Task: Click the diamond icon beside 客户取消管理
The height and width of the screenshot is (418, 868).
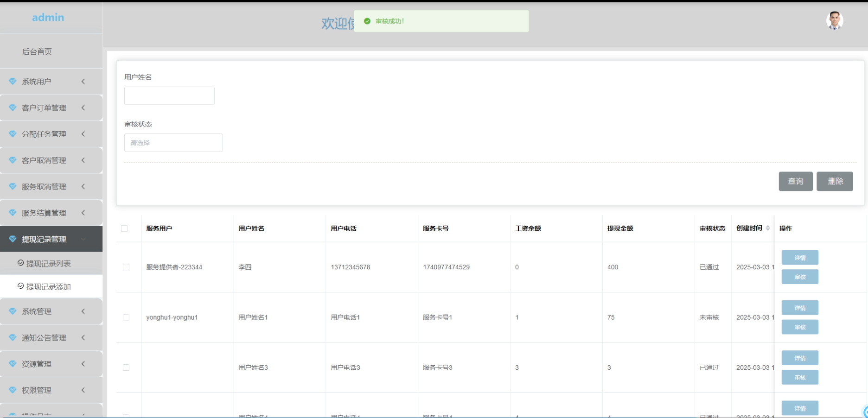Action: (x=13, y=160)
